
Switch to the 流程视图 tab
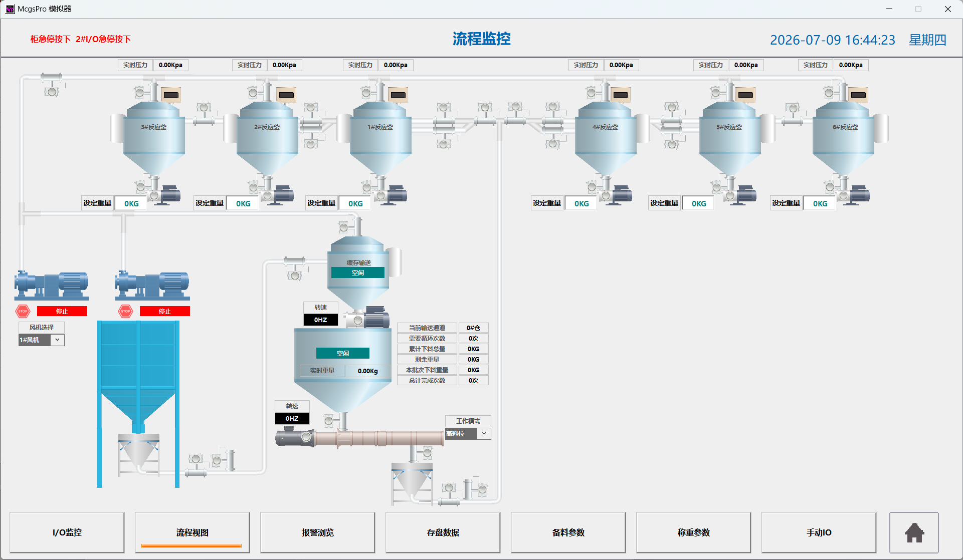tap(192, 532)
